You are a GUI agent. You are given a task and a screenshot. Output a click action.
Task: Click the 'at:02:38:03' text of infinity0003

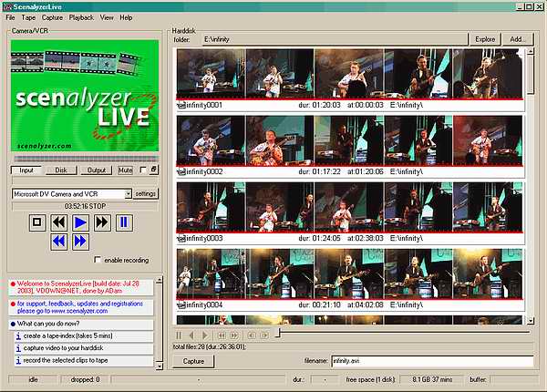tap(366, 238)
